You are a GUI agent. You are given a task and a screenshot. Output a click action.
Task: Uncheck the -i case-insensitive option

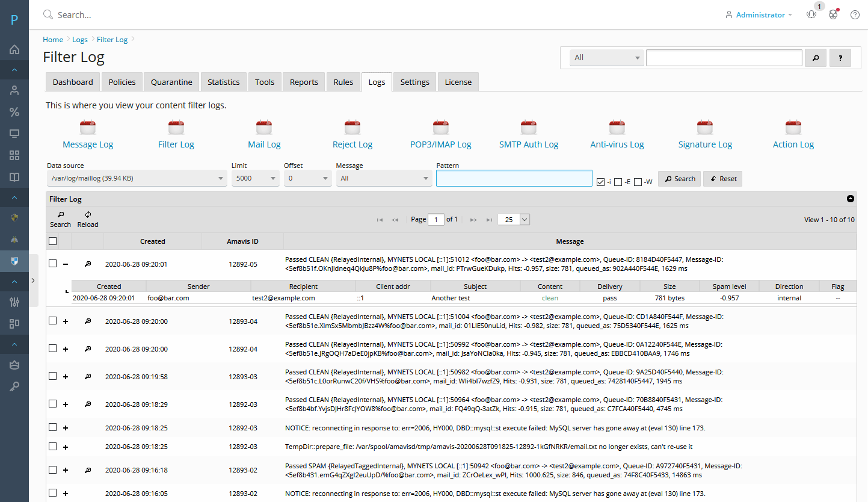pos(600,181)
